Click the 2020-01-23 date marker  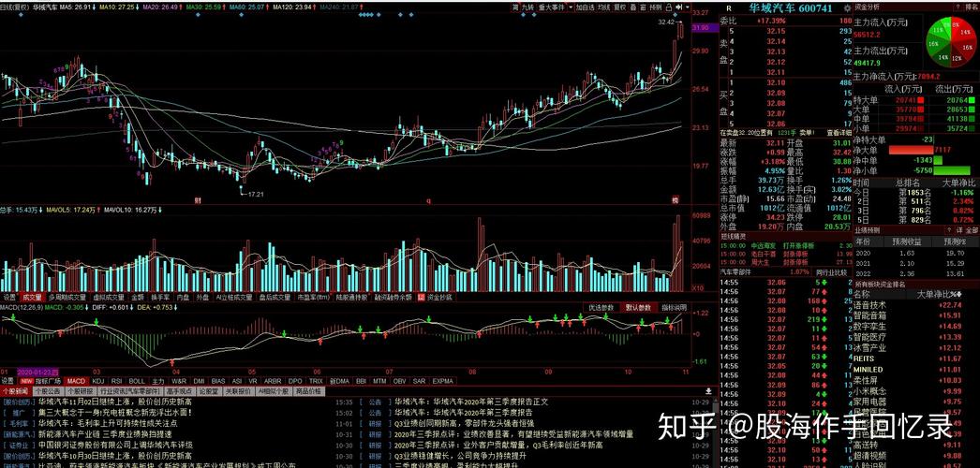point(37,372)
